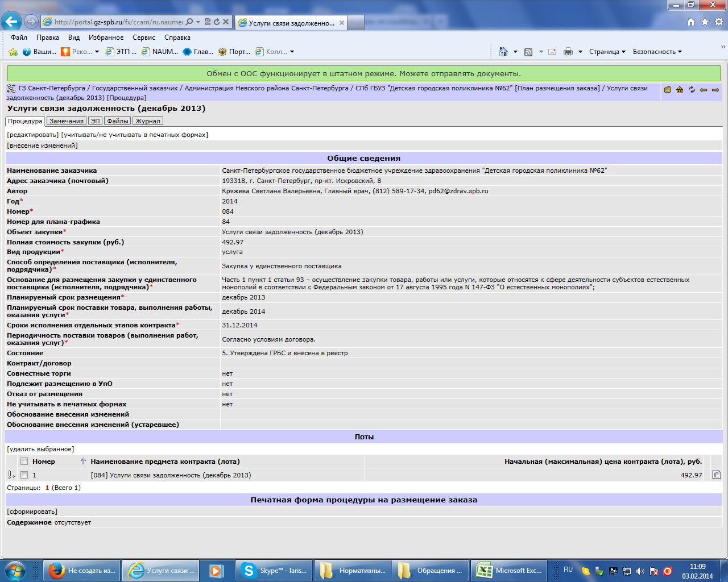728x582 pixels.
Task: Click the browser Forward arrow button
Action: point(31,22)
